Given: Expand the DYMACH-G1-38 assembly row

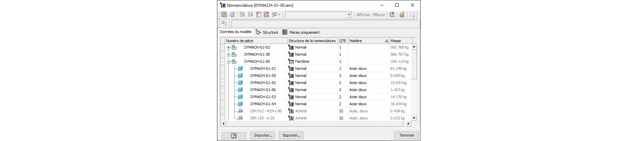Looking at the screenshot, I should (x=228, y=55).
